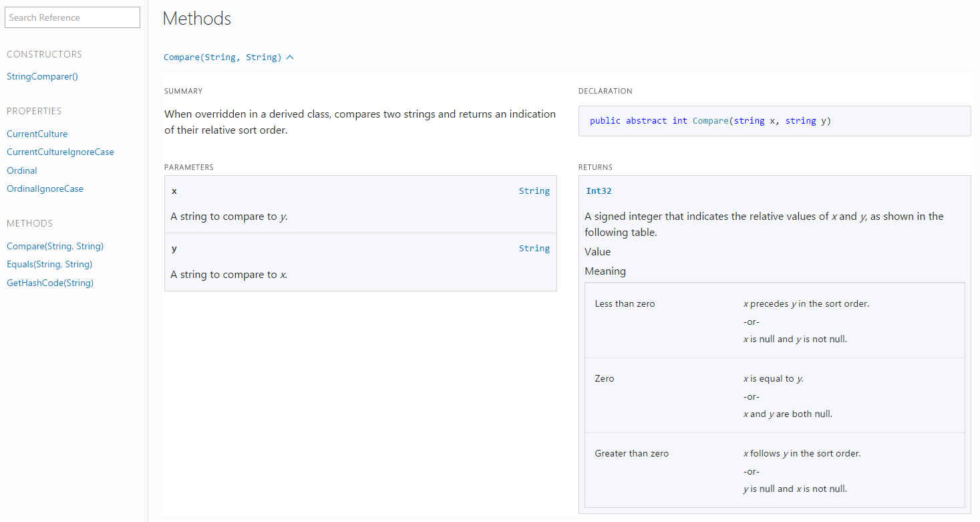This screenshot has width=980, height=522.
Task: Select Compare(String, String) in the sidebar
Action: (x=55, y=246)
